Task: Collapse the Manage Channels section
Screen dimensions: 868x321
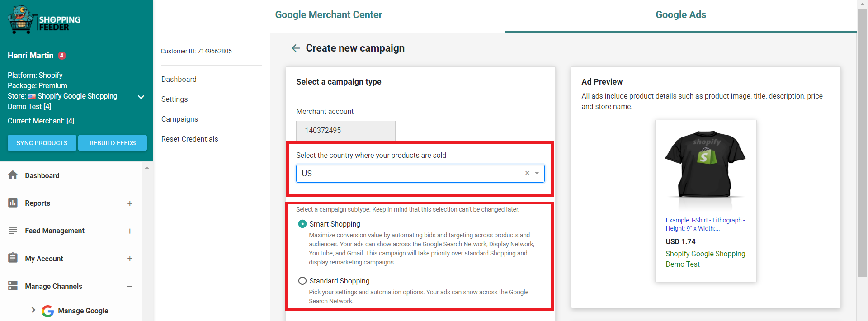Action: (x=129, y=287)
